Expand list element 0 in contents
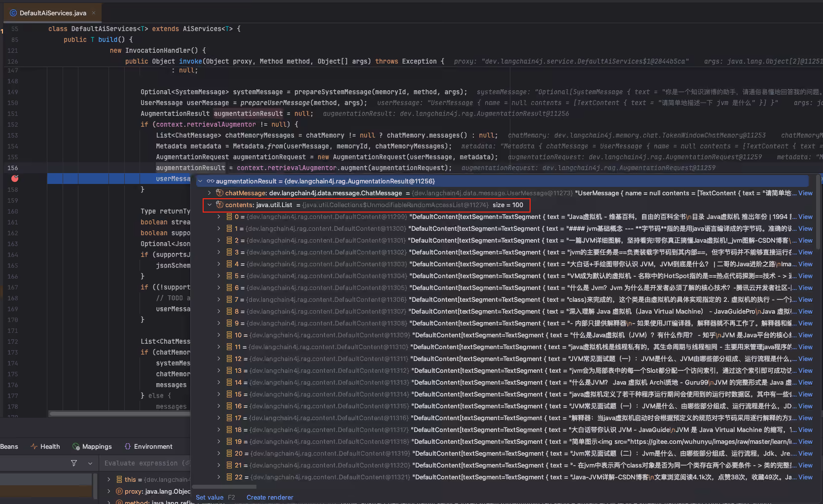This screenshot has height=504, width=823. [x=219, y=216]
